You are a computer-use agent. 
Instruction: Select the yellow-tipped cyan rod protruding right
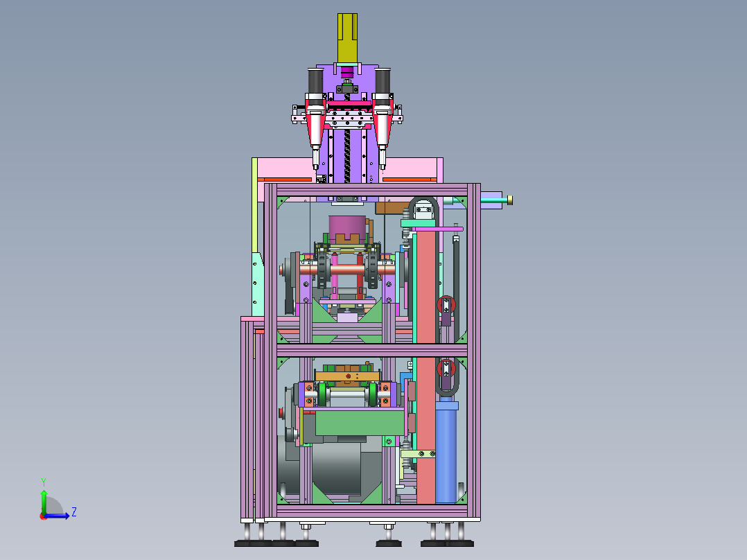pos(496,200)
